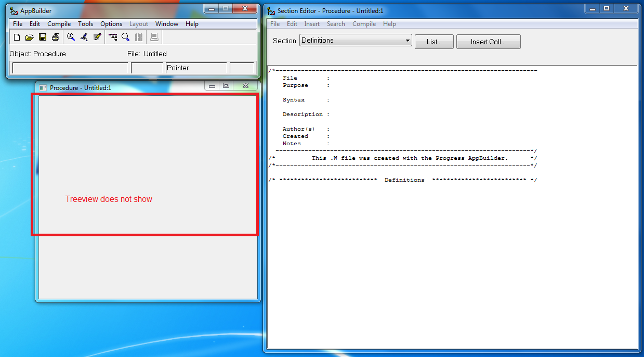The width and height of the screenshot is (644, 357).
Task: Close the Section Editor window
Action: coord(626,9)
